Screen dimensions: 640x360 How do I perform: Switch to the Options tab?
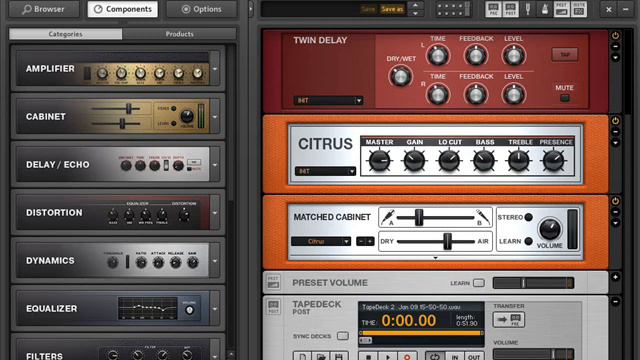[202, 9]
